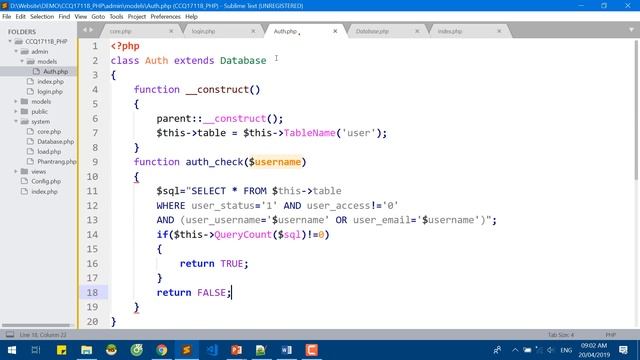Click the QueryCount call on line 14
This screenshot has height=360, width=640.
pos(243,235)
